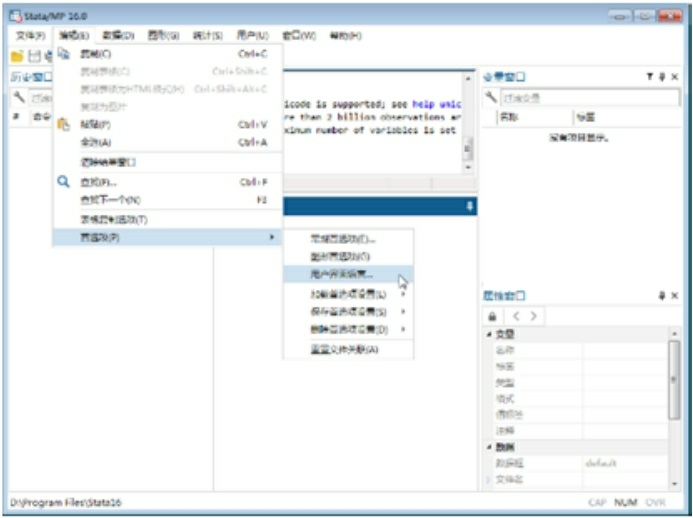Image resolution: width=693 pixels, height=518 pixels.
Task: Expand the save preference set (S) submenu
Action: click(x=348, y=312)
